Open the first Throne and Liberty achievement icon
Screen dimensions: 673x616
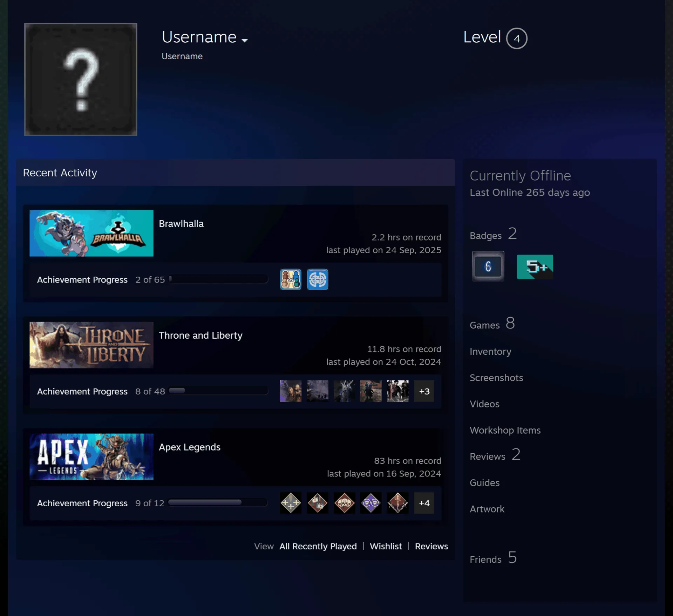(x=291, y=391)
